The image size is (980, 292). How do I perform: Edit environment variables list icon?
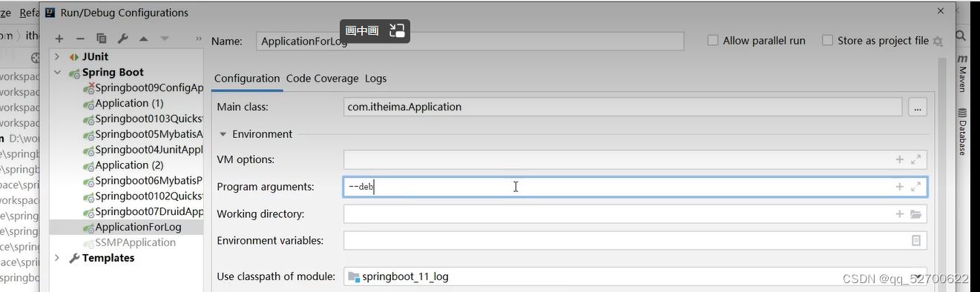click(916, 241)
